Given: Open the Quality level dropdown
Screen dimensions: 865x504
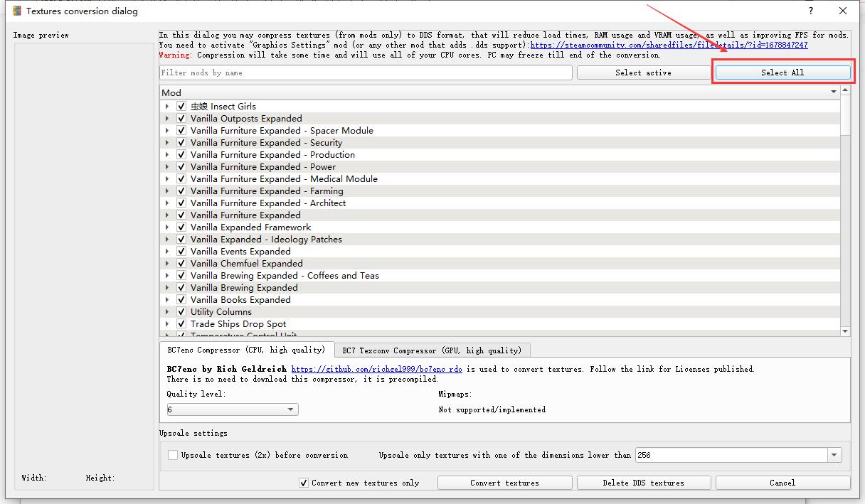Looking at the screenshot, I should pos(233,409).
